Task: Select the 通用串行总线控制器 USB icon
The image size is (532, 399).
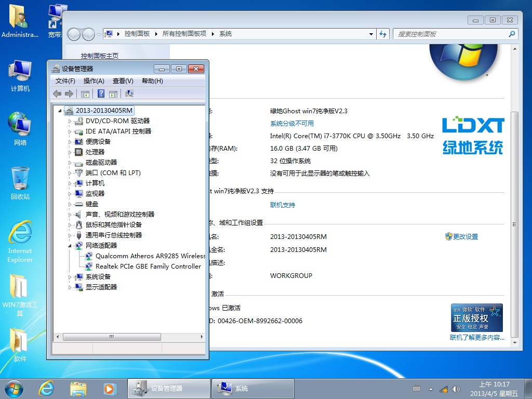Action: coord(79,235)
